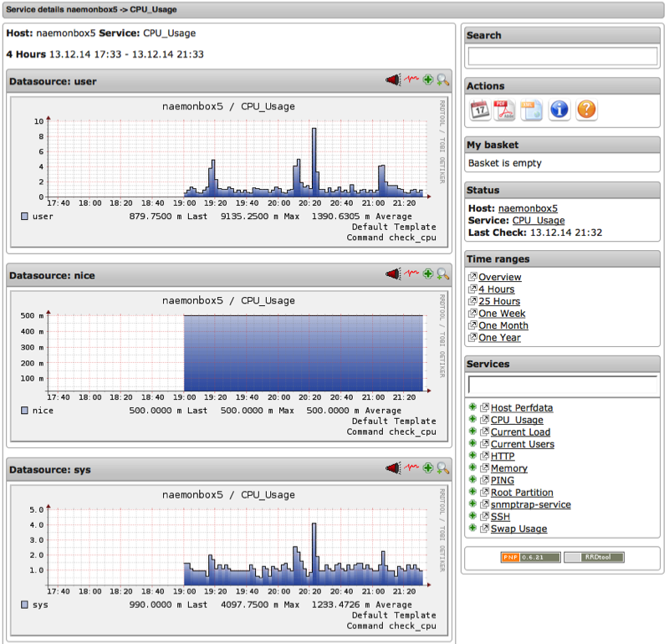Add user datasource to basket via green plus
The width and height of the screenshot is (669, 644).
pyautogui.click(x=428, y=80)
